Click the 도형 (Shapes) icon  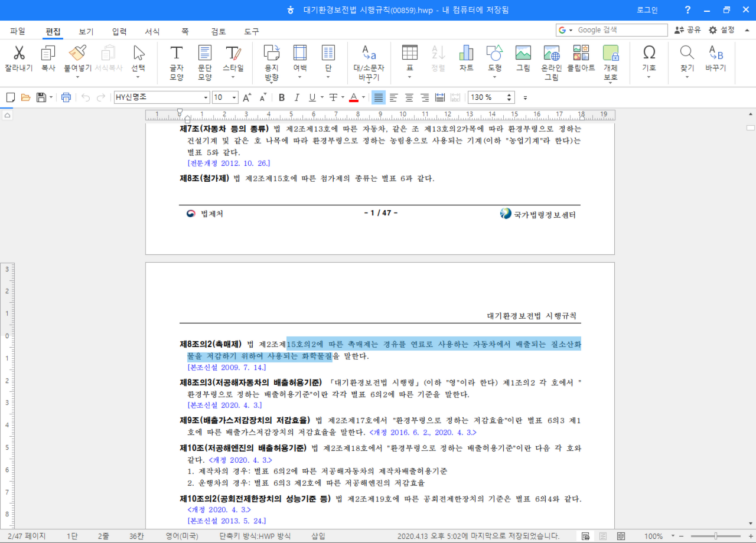[x=495, y=53]
